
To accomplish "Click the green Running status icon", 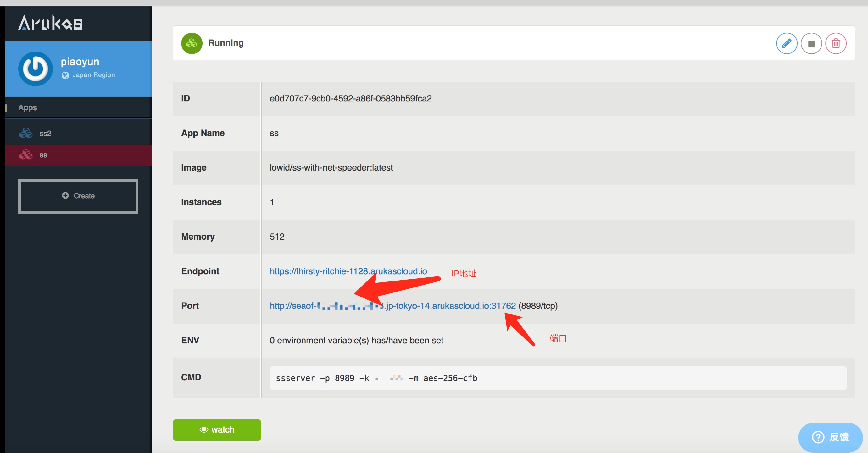I will 192,43.
